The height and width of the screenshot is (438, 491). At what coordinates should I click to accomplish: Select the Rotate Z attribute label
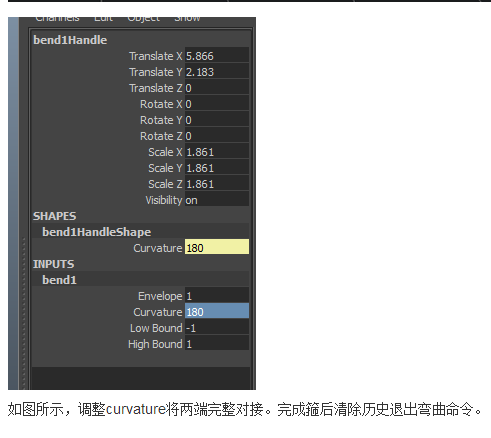[x=161, y=136]
